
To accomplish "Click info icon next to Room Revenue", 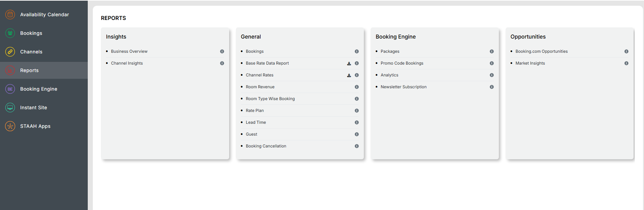I will [357, 87].
